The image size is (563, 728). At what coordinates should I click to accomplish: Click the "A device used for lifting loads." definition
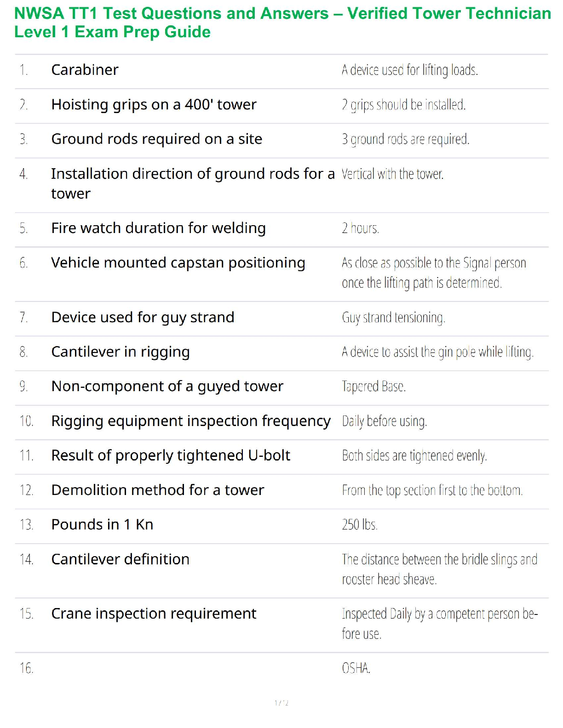pos(409,70)
